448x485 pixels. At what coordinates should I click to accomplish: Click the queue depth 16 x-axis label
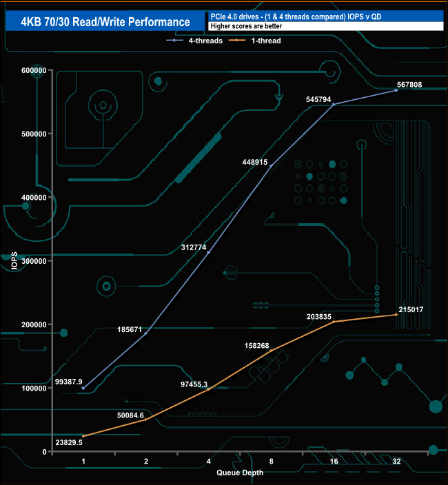coord(334,462)
